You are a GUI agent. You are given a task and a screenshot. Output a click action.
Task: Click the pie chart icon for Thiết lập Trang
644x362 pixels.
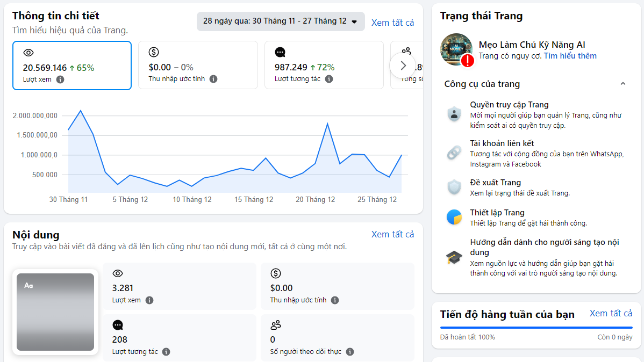[454, 217]
